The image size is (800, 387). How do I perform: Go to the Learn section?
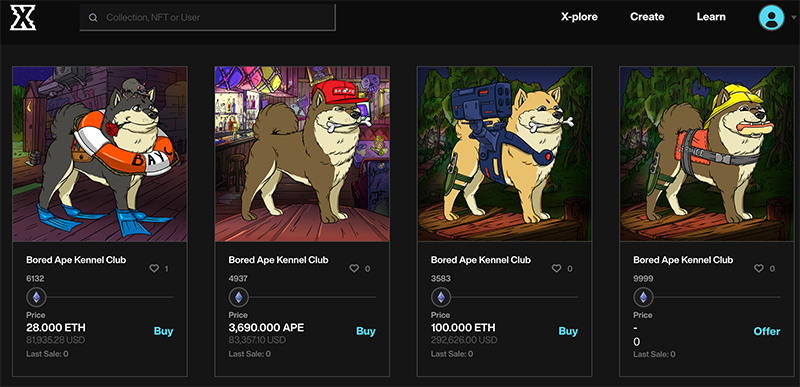click(711, 17)
